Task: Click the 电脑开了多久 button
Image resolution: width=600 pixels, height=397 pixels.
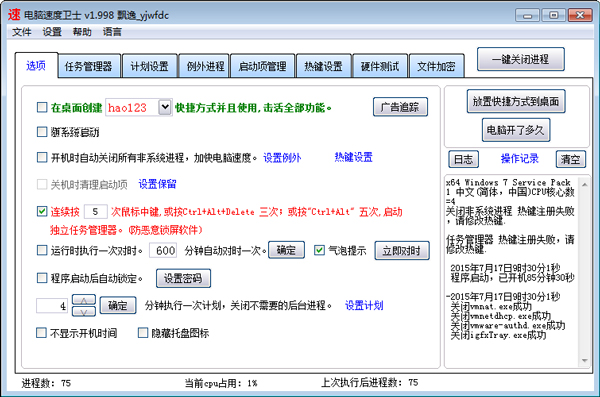Action: 516,130
